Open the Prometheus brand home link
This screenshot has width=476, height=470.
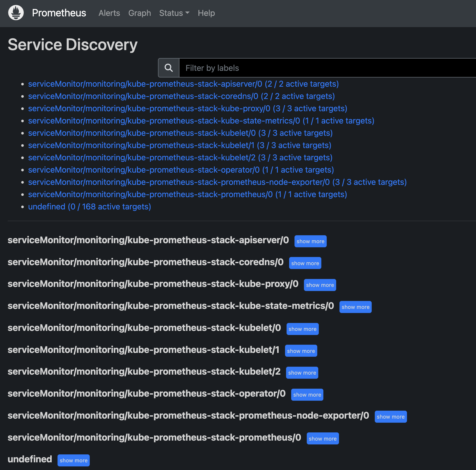click(59, 13)
